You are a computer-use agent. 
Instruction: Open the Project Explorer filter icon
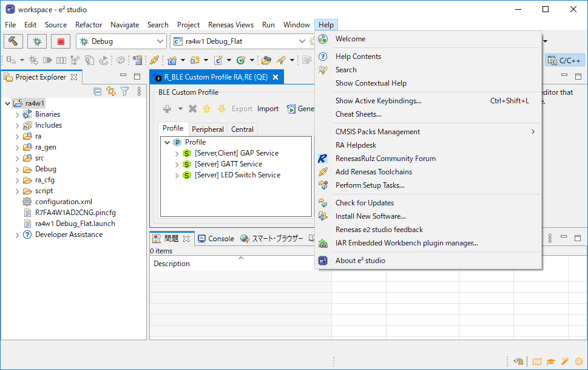pyautogui.click(x=125, y=91)
